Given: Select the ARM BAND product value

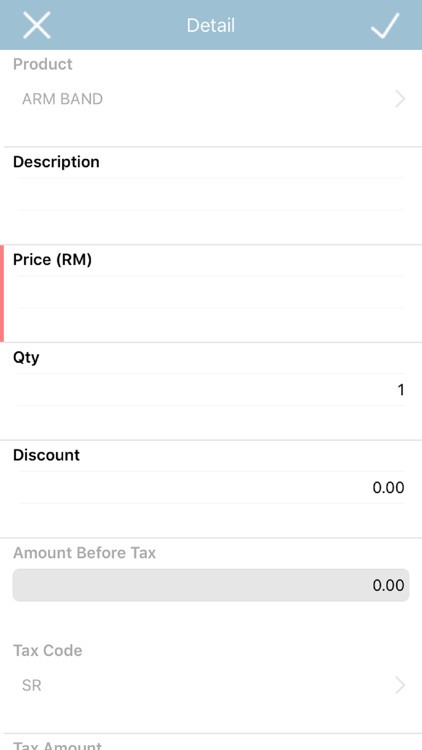Looking at the screenshot, I should tap(62, 99).
